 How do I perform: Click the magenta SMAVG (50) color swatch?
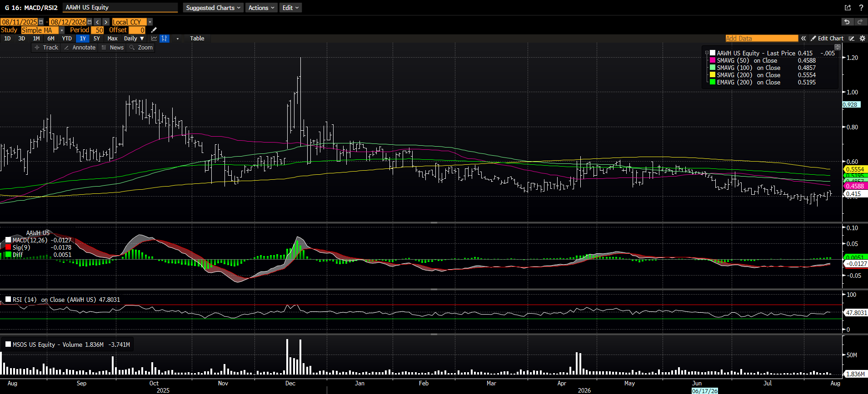click(713, 60)
